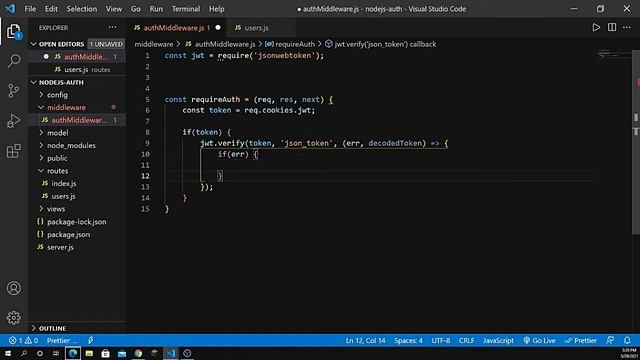Open Chrome from the taskbar
Viewport: 640px width, 360px height.
tap(138, 353)
